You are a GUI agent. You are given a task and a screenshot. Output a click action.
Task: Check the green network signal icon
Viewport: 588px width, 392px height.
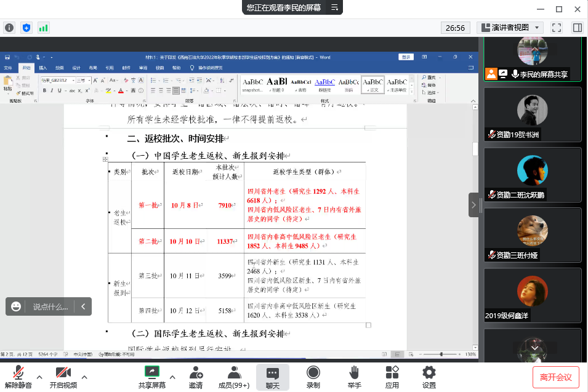pyautogui.click(x=44, y=28)
